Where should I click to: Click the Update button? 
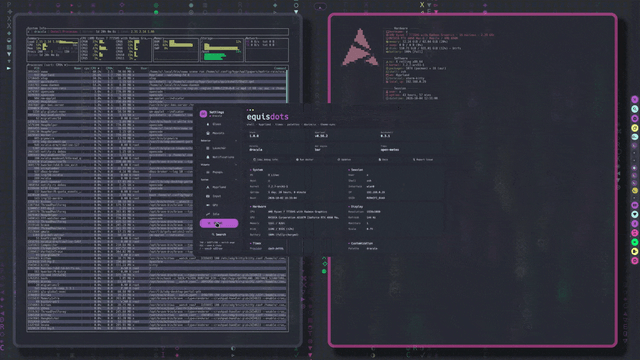click(x=344, y=160)
